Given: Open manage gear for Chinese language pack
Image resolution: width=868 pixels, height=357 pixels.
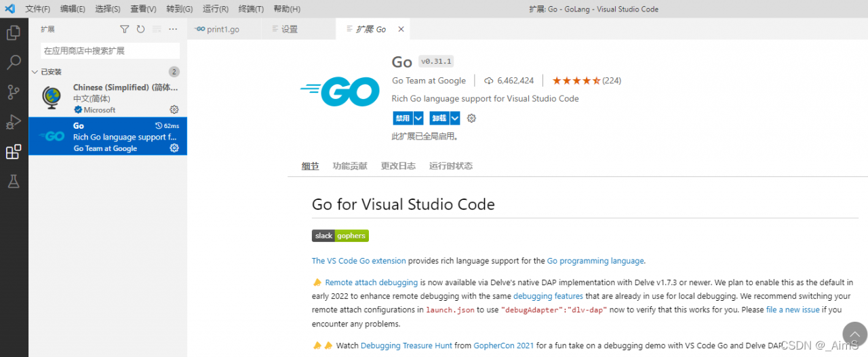Looking at the screenshot, I should pyautogui.click(x=174, y=110).
